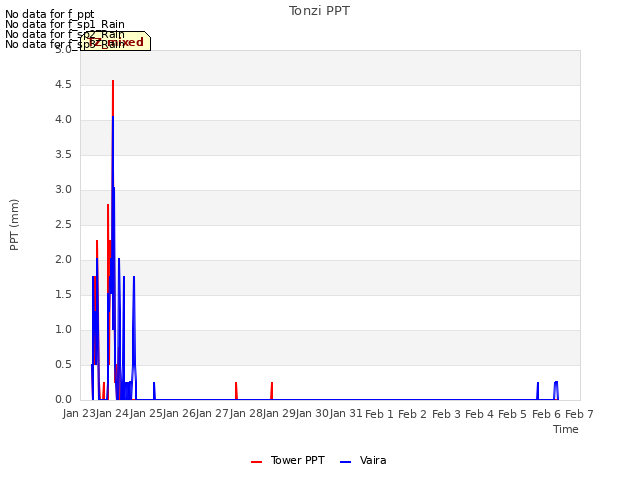Click the Jan 23 x-axis tick label
The height and width of the screenshot is (480, 640).
[x=79, y=414]
